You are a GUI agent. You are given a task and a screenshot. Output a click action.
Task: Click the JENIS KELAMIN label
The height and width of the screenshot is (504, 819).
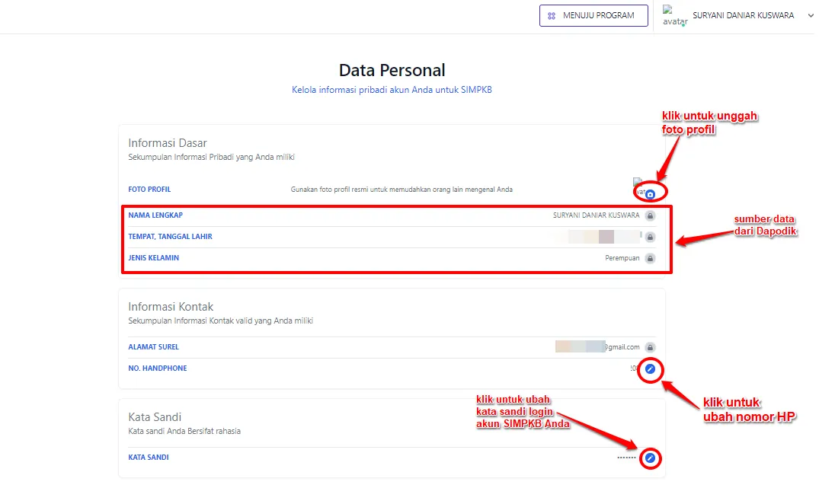click(x=154, y=258)
